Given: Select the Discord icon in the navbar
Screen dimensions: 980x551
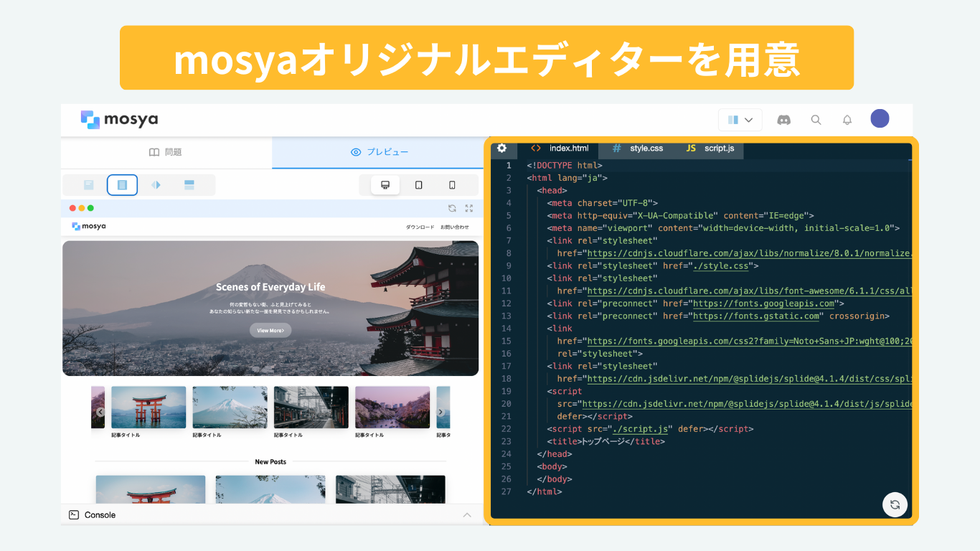Looking at the screenshot, I should pyautogui.click(x=783, y=120).
